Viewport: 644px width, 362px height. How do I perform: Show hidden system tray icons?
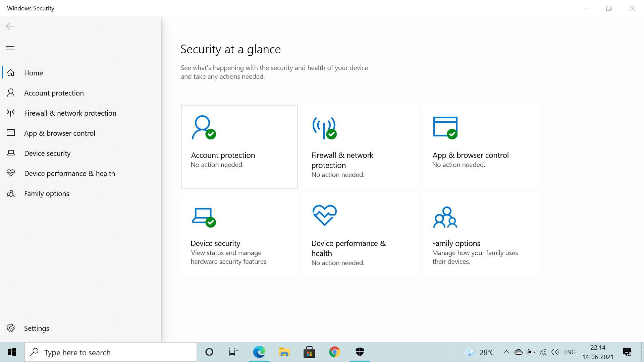506,352
